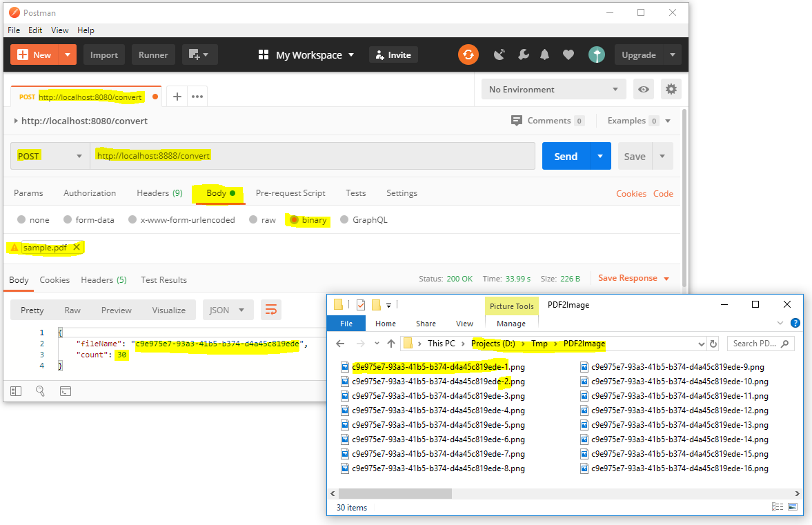Image resolution: width=812 pixels, height=525 pixels.
Task: Open the No Environment dropdown
Action: click(x=553, y=89)
